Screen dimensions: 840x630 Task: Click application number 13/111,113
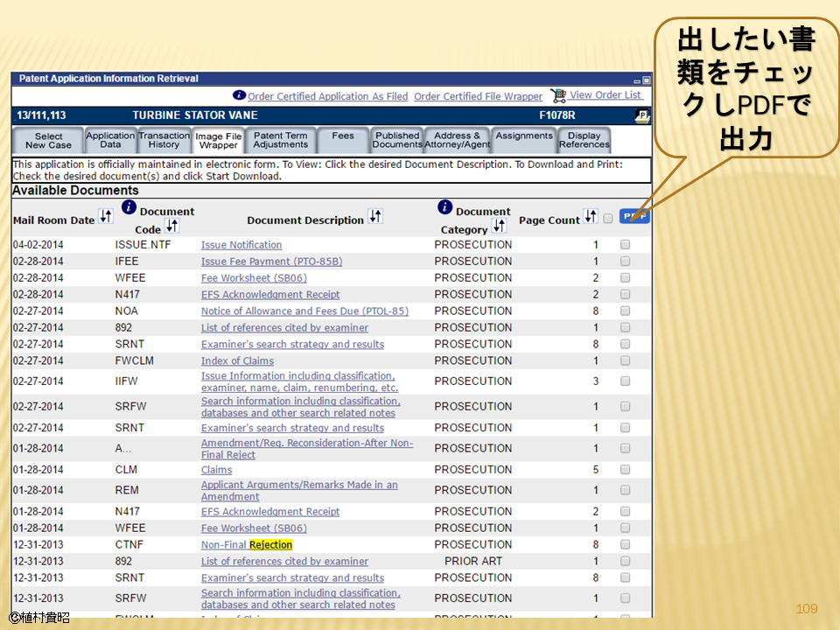[x=41, y=115]
